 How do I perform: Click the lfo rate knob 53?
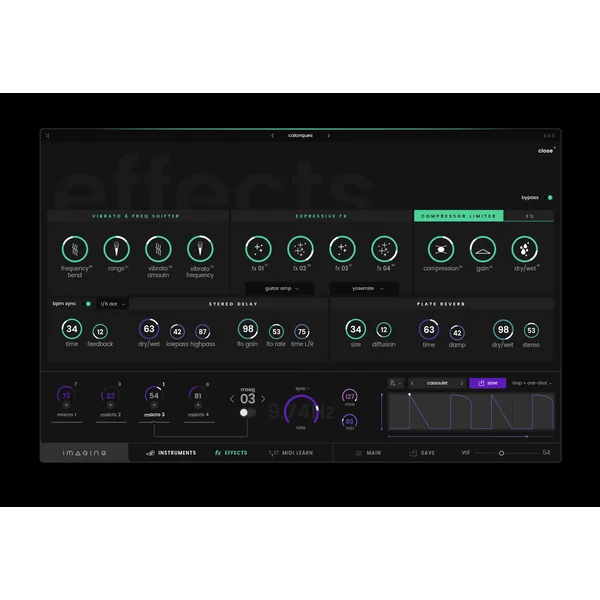(276, 332)
